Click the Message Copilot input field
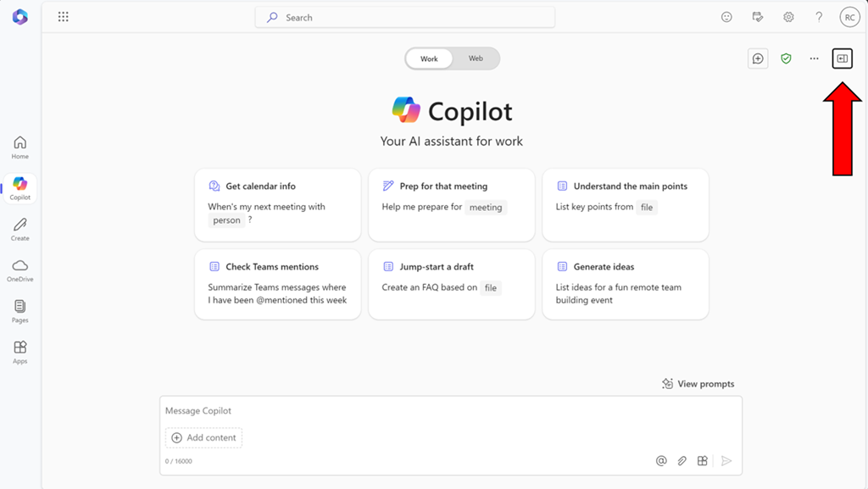The width and height of the screenshot is (868, 489). (449, 411)
